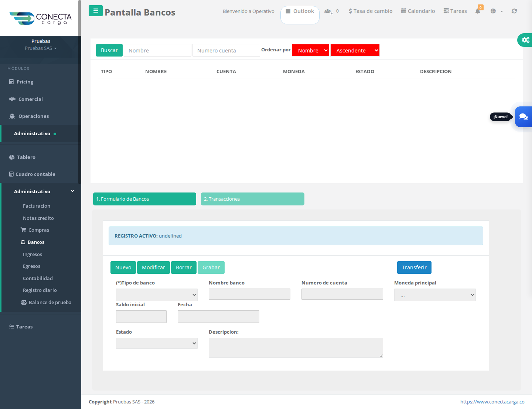The width and height of the screenshot is (532, 409).
Task: Open the settings gears panel icon
Action: click(525, 40)
